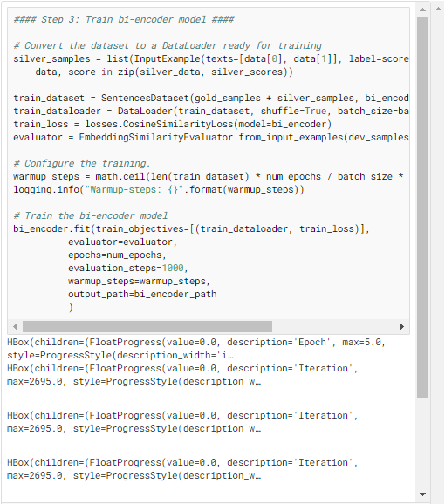Click the line starting 'silver_samples = list(InputExample'
This screenshot has height=504, width=445.
[211, 58]
